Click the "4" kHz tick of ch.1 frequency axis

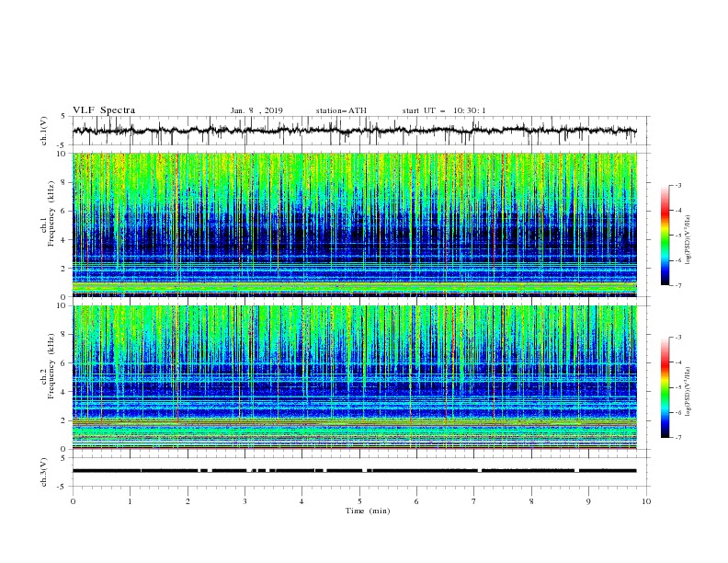click(65, 240)
